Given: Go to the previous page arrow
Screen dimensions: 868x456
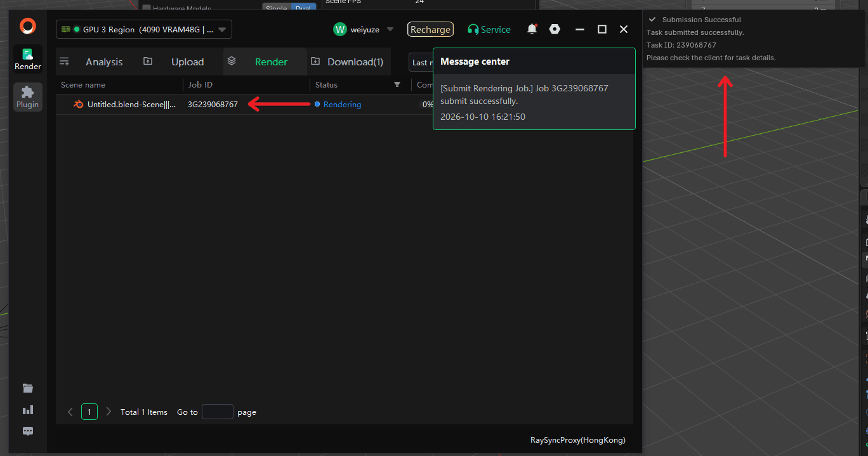Looking at the screenshot, I should 70,412.
